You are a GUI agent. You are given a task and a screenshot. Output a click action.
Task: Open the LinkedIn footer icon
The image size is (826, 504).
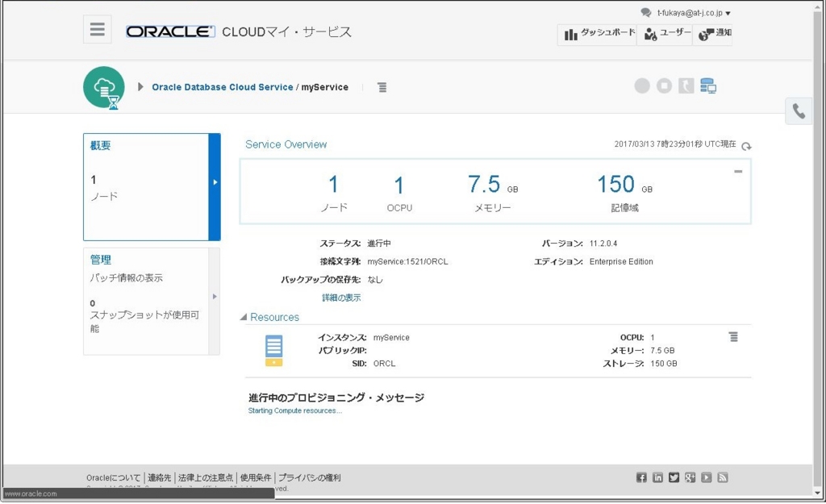pyautogui.click(x=657, y=477)
